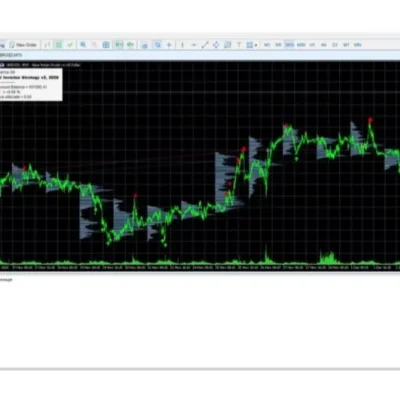The width and height of the screenshot is (400, 400).
Task: Select the text tool
Action: point(239,45)
